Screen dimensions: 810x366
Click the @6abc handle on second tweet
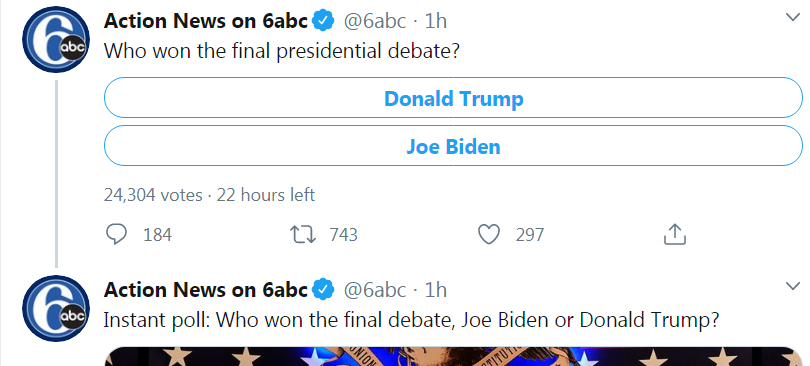pyautogui.click(x=375, y=290)
